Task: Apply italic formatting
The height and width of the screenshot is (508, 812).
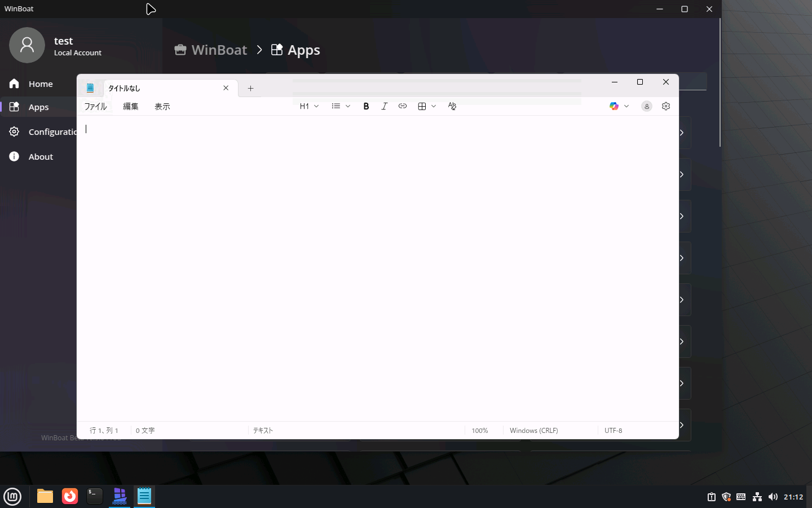Action: pos(384,106)
